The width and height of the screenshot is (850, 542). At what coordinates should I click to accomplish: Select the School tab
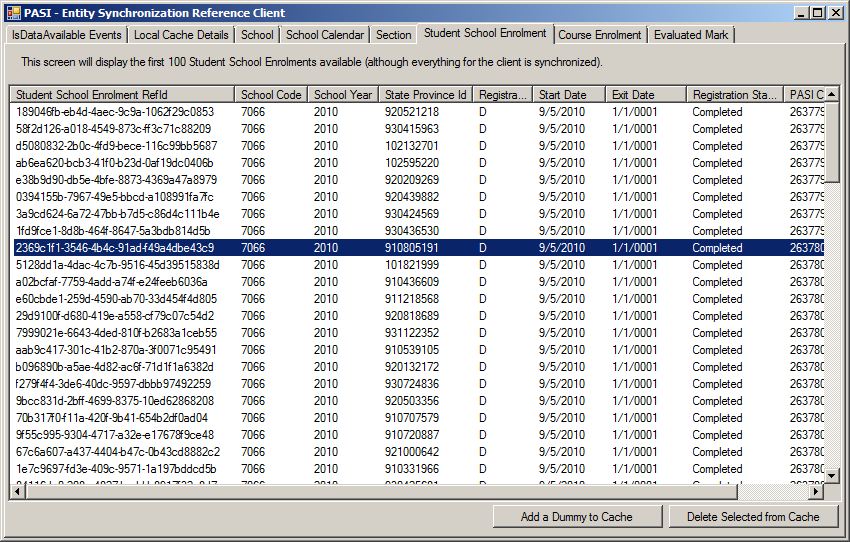pyautogui.click(x=257, y=35)
